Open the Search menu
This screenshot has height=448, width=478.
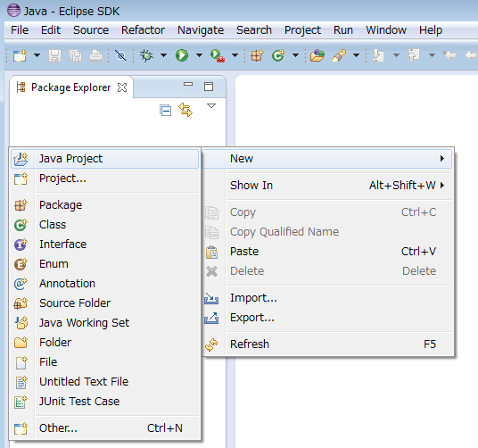pyautogui.click(x=254, y=30)
